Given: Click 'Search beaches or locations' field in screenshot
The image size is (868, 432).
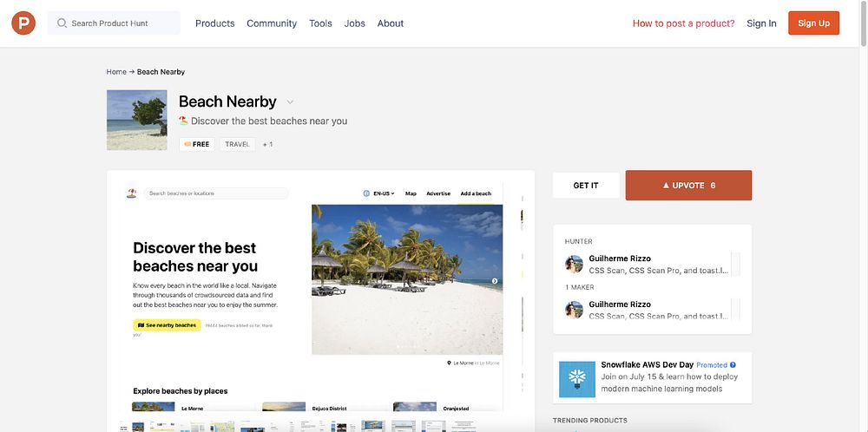Looking at the screenshot, I should click(216, 193).
